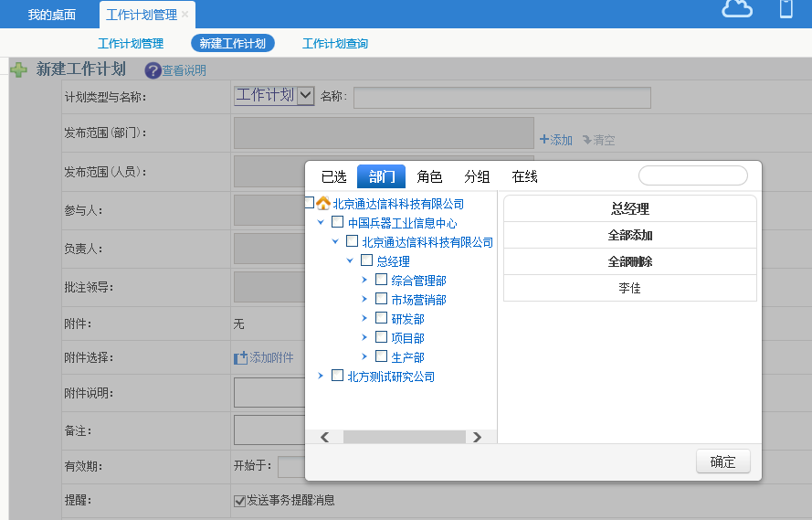Click the 添加附件 attachment icon

[x=241, y=358]
